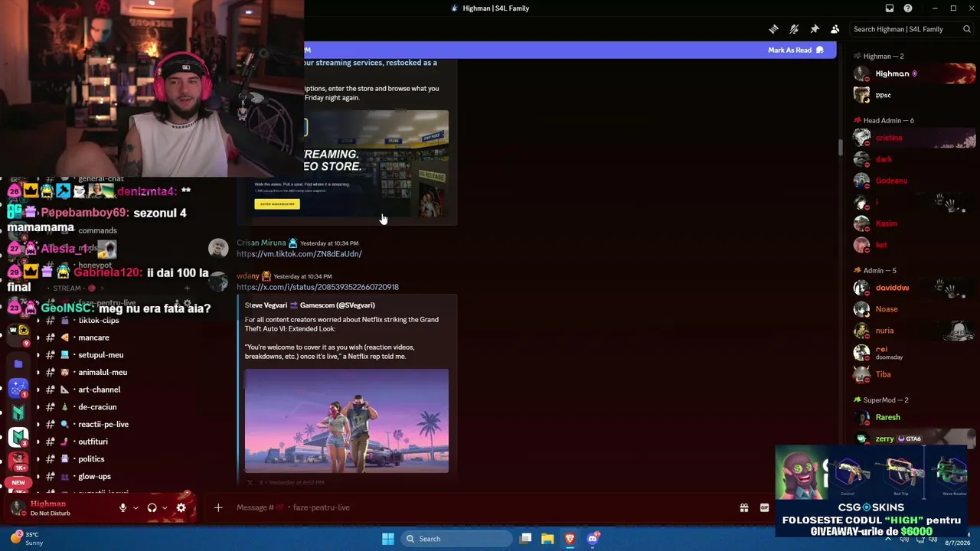Open Windows Start menu
Viewport: 980px width, 551px height.
pos(388,539)
